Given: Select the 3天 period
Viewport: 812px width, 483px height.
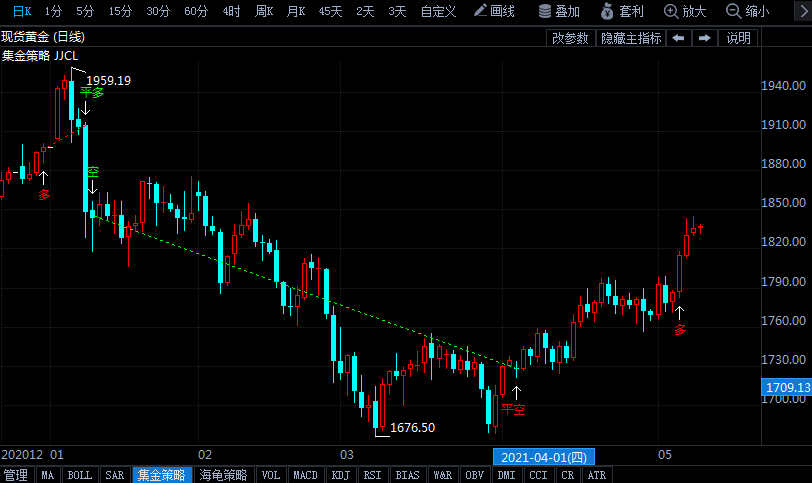Looking at the screenshot, I should pyautogui.click(x=397, y=11).
